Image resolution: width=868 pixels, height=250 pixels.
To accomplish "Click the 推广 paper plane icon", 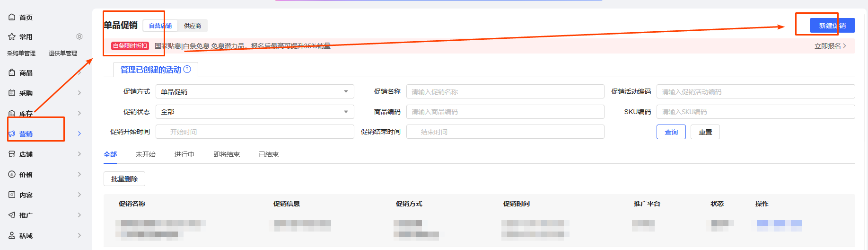I will (x=12, y=215).
